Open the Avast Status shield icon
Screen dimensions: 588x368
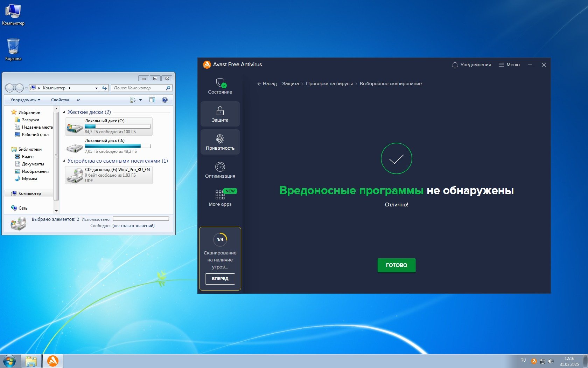(220, 83)
